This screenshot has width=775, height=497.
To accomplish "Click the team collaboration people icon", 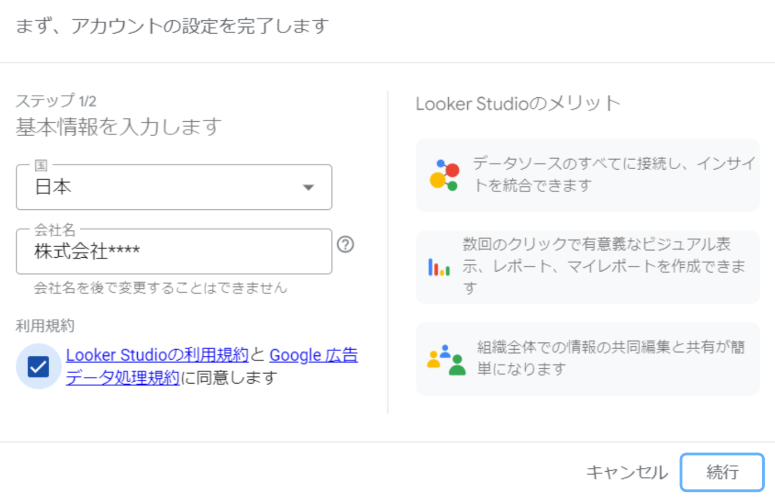I will click(x=446, y=360).
